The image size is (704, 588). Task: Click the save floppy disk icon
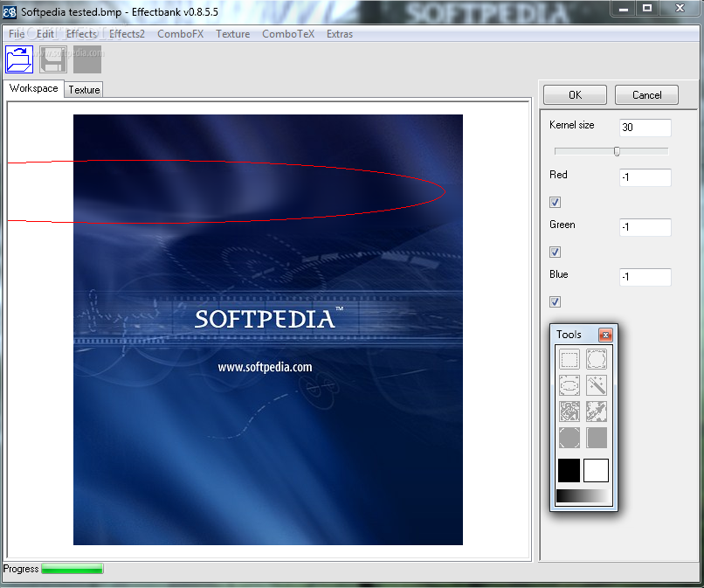coord(53,59)
